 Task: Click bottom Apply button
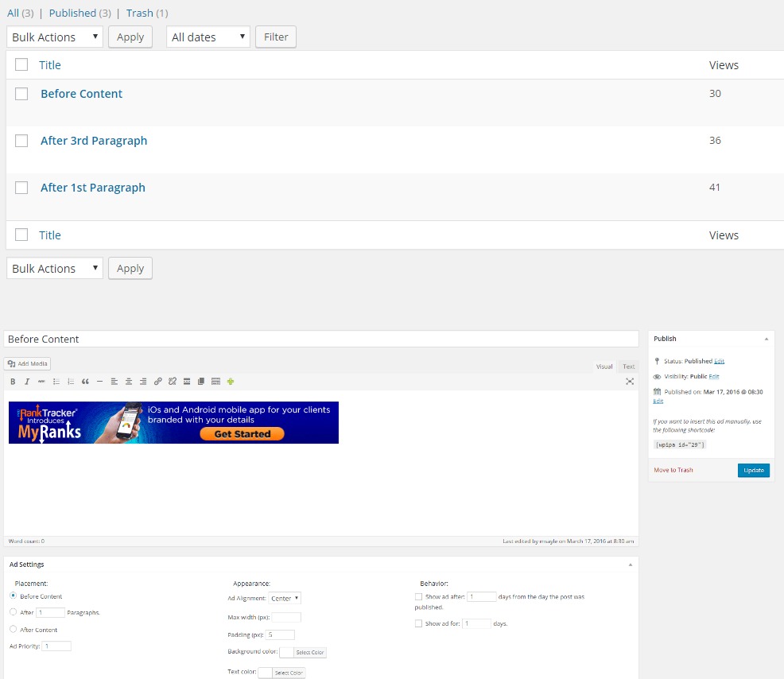point(130,268)
